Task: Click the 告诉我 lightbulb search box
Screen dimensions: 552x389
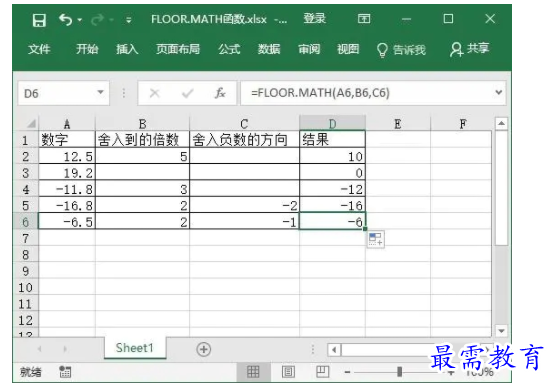Action: 401,50
